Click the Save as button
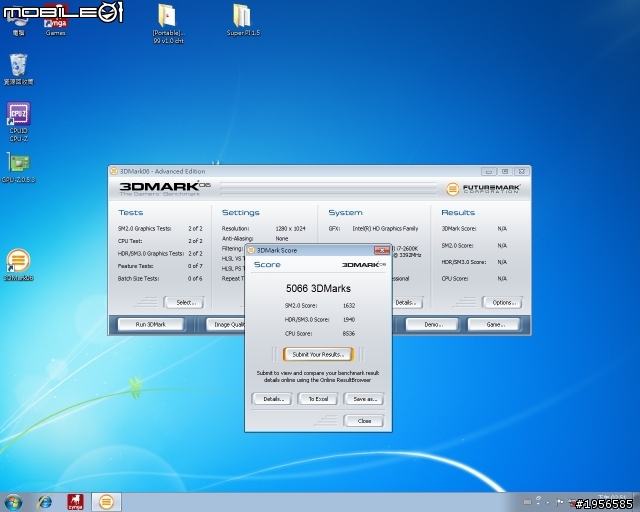This screenshot has width=640, height=512. tap(364, 399)
